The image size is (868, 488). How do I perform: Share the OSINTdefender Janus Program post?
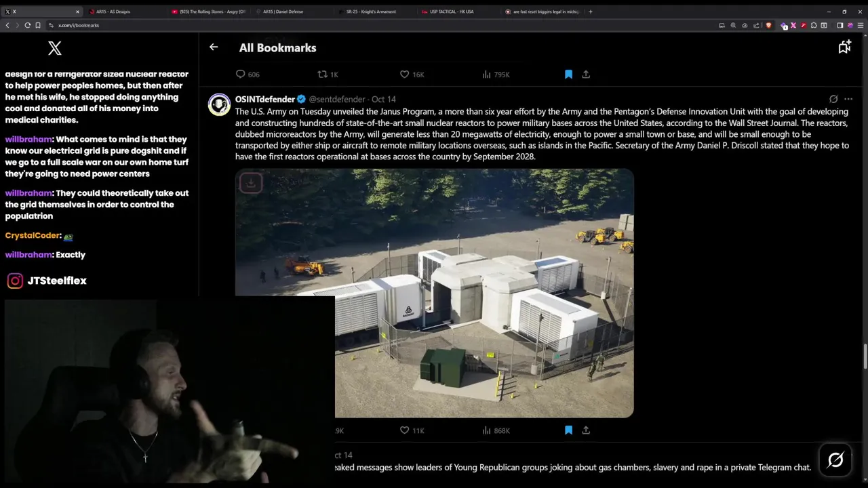[586, 430]
